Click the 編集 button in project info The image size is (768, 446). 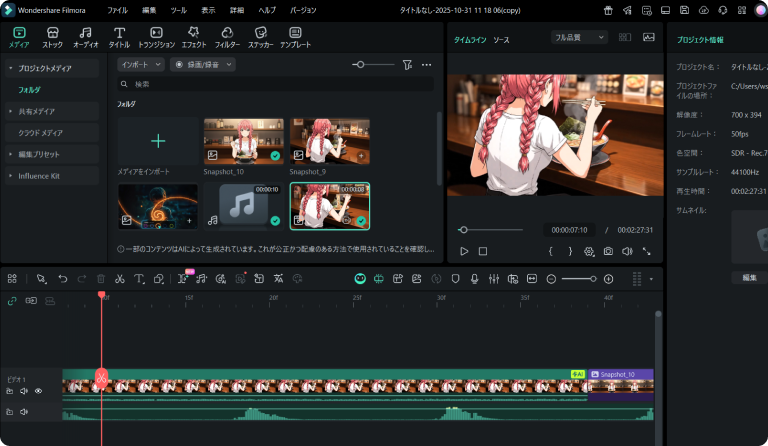point(749,277)
